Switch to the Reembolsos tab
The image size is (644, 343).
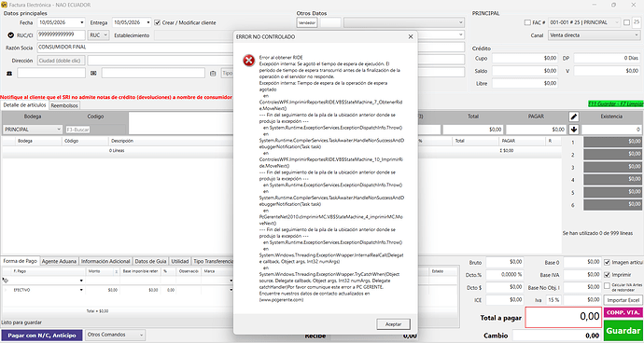pyautogui.click(x=64, y=105)
